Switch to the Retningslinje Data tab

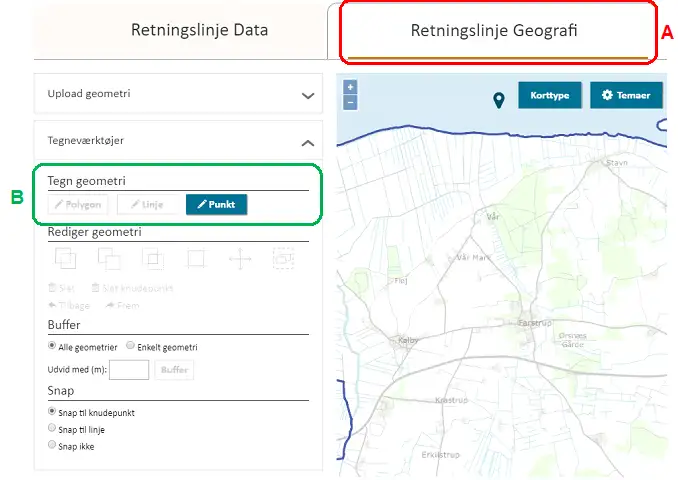tap(199, 30)
